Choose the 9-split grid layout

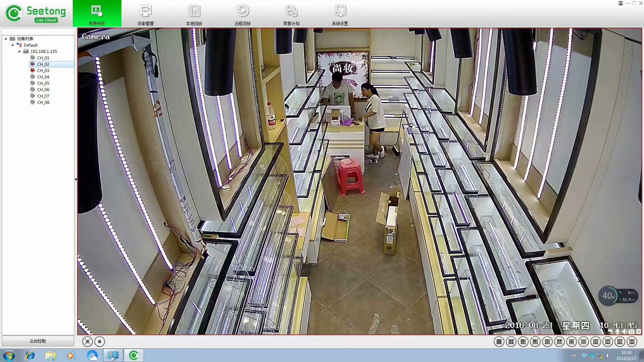pos(547,342)
